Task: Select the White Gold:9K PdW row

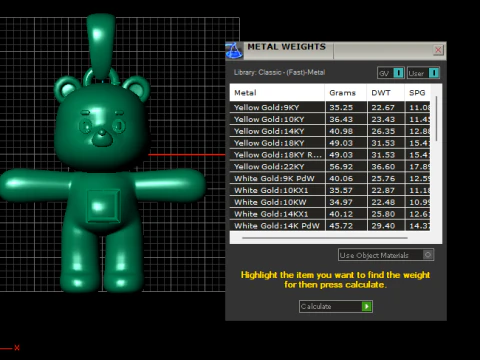Action: tap(330, 178)
